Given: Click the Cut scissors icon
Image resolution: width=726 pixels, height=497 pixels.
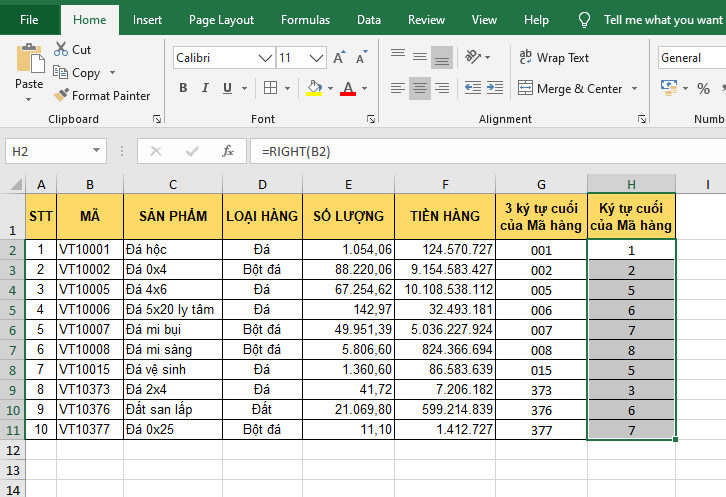Looking at the screenshot, I should 61,49.
